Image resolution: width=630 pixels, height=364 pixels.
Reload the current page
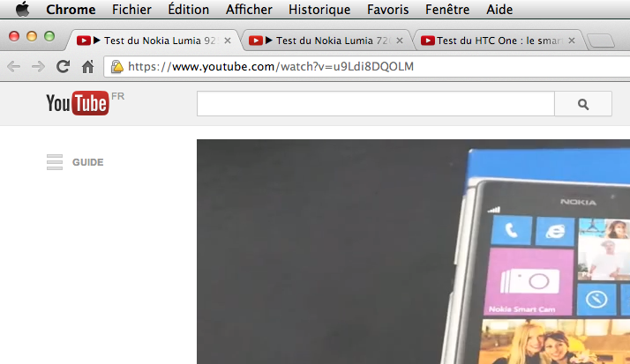(x=63, y=66)
